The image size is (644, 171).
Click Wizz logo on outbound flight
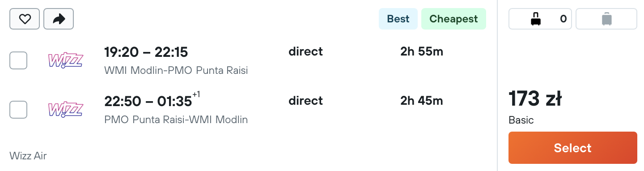[x=65, y=60]
